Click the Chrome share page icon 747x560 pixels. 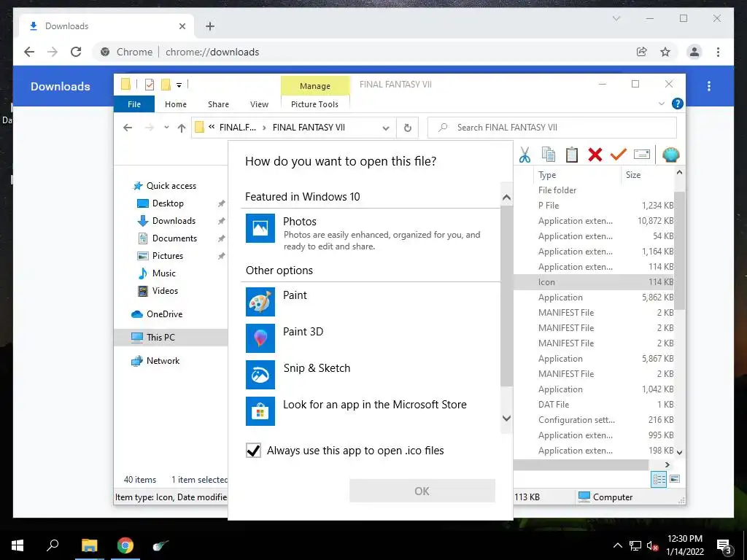tap(642, 52)
